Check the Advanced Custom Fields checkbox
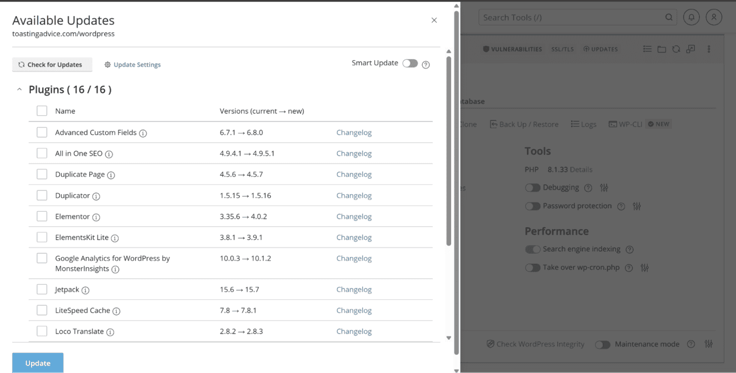Viewport: 736px width, 373px height. pyautogui.click(x=42, y=132)
